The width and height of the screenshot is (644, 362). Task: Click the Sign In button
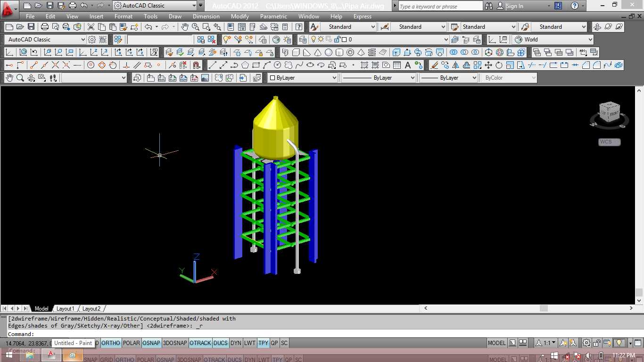(x=515, y=6)
